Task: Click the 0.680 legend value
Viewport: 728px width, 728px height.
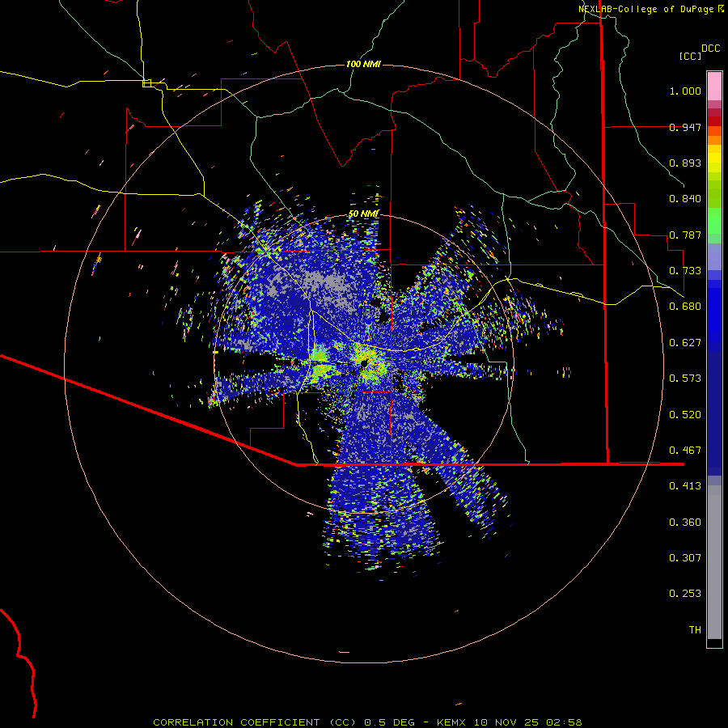Action: (x=685, y=307)
